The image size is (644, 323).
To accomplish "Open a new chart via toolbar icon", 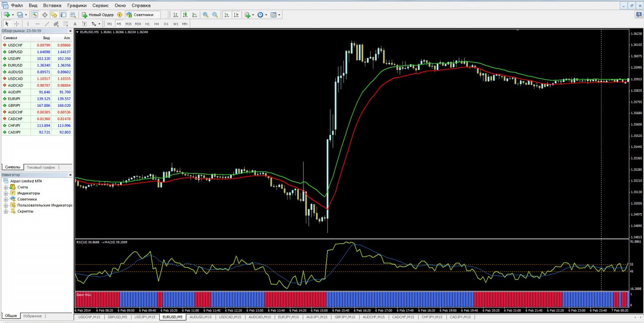I will point(6,15).
